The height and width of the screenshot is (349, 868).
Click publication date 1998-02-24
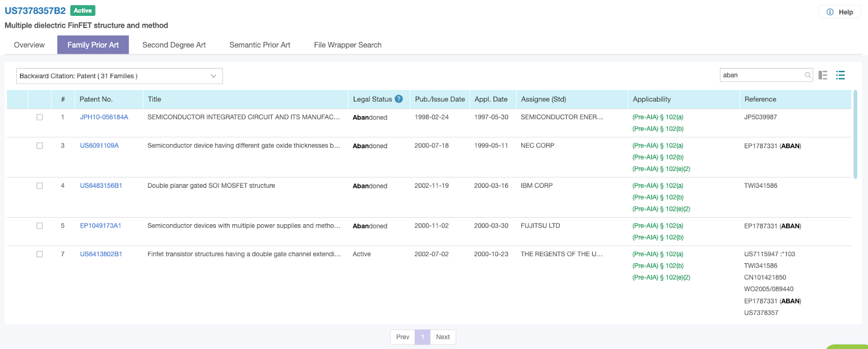[432, 117]
